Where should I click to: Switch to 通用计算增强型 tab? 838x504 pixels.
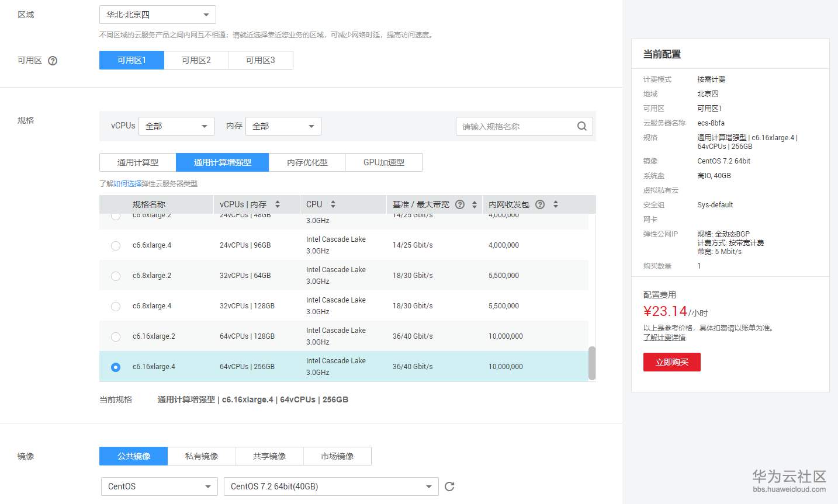click(x=223, y=162)
